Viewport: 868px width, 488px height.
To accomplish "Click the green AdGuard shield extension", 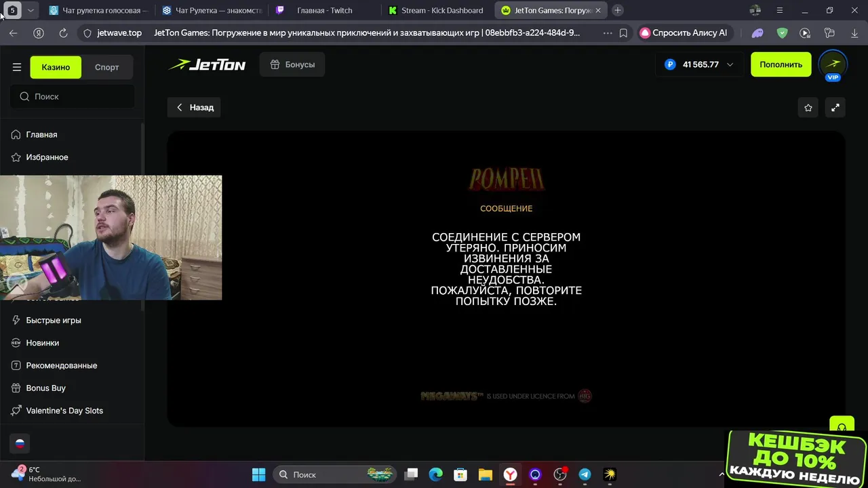I will 782,33.
